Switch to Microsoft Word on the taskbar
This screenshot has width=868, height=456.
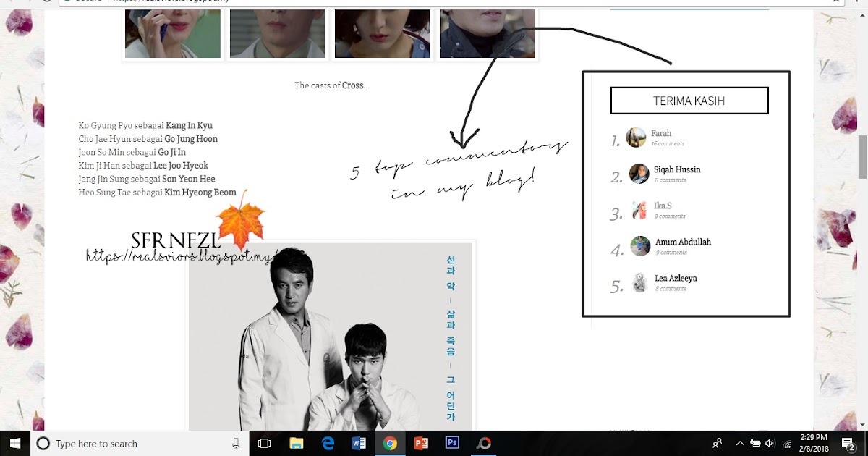pyautogui.click(x=359, y=443)
